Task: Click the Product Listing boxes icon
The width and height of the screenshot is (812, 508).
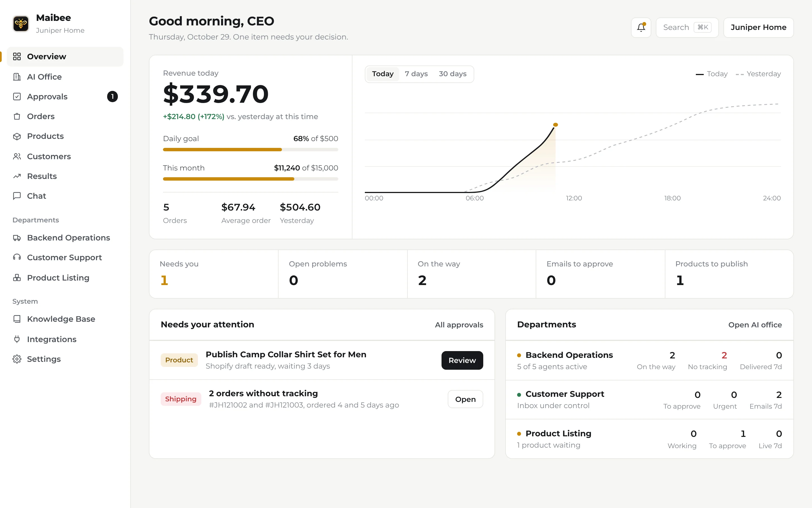Action: [x=17, y=277]
